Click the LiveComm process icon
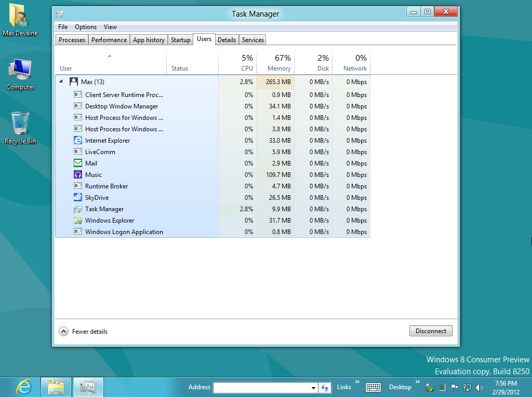Screen dimensions: 532x397 point(78,152)
